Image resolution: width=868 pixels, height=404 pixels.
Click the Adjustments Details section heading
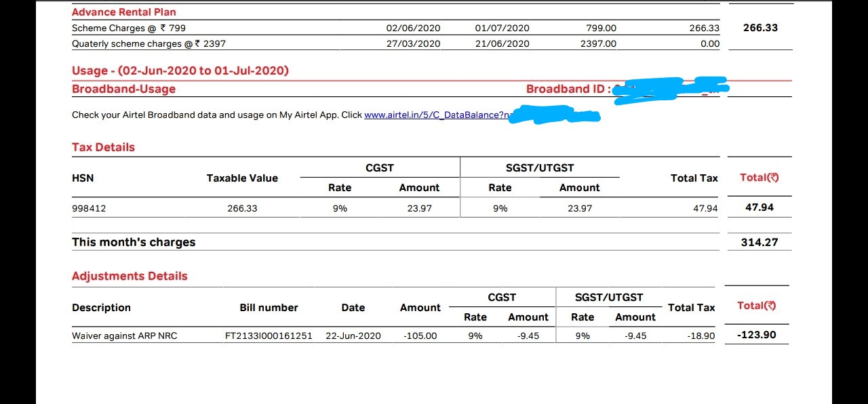tap(130, 276)
